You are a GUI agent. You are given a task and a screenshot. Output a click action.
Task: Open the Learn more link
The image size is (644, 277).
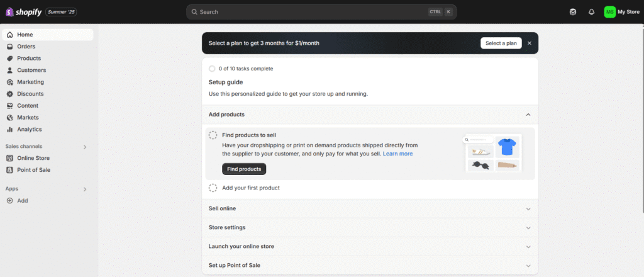(397, 154)
